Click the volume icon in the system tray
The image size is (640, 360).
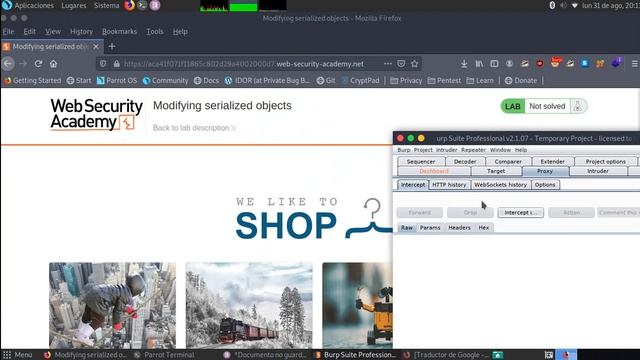563,5
